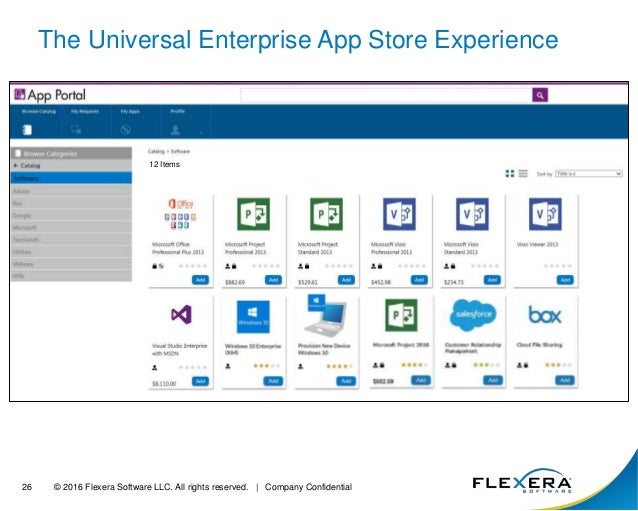Viewport: 638px width, 511px height.
Task: Select the VMware category
Action: (x=71, y=264)
